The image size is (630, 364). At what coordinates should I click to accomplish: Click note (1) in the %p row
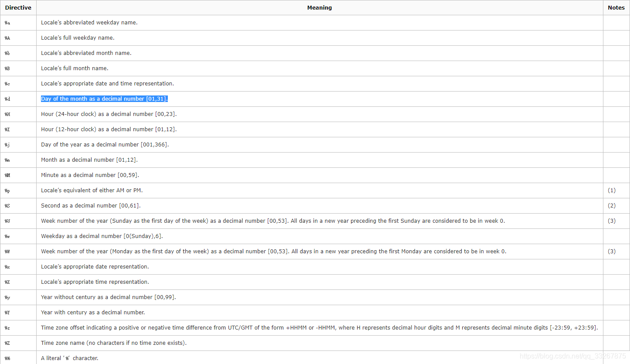pos(612,191)
